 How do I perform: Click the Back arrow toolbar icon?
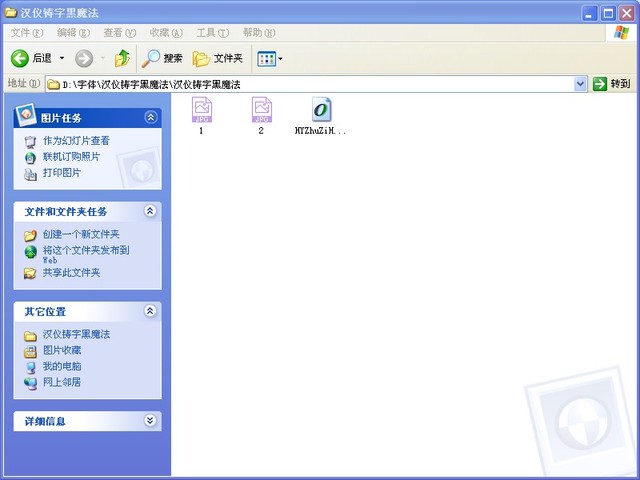coord(20,58)
